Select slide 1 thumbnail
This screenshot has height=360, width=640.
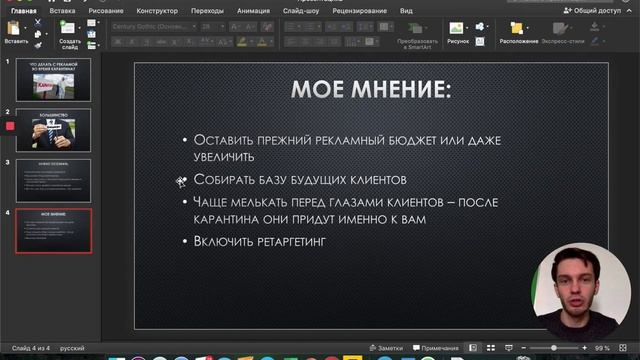[53, 80]
